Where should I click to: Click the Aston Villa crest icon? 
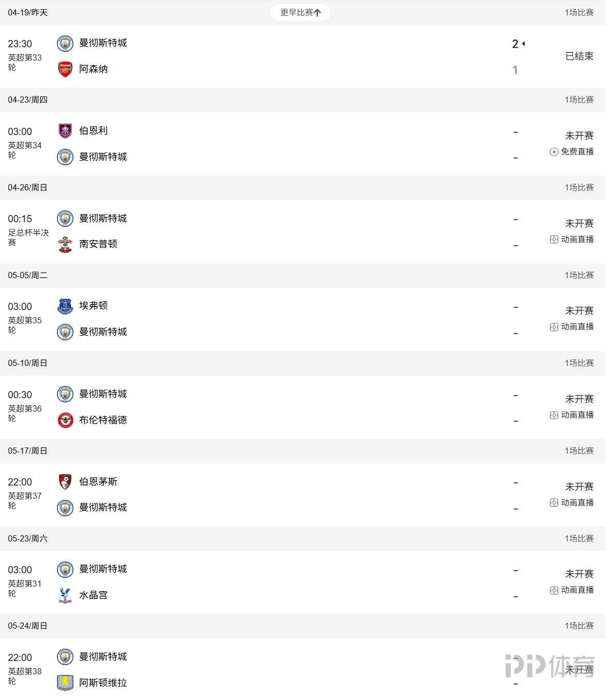(x=65, y=683)
